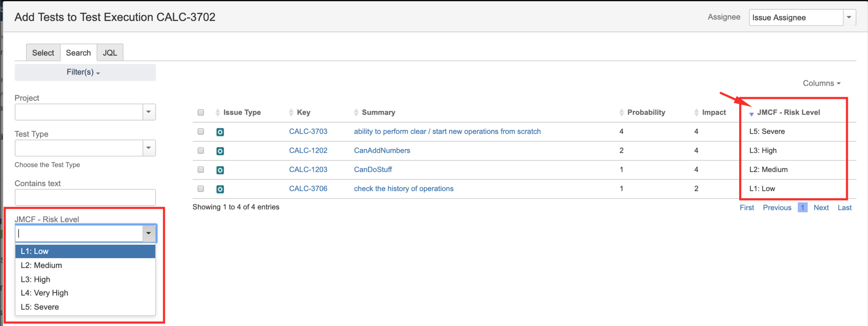This screenshot has height=326, width=868.
Task: Open 'ability to perform clear' summary link
Action: coord(447,131)
